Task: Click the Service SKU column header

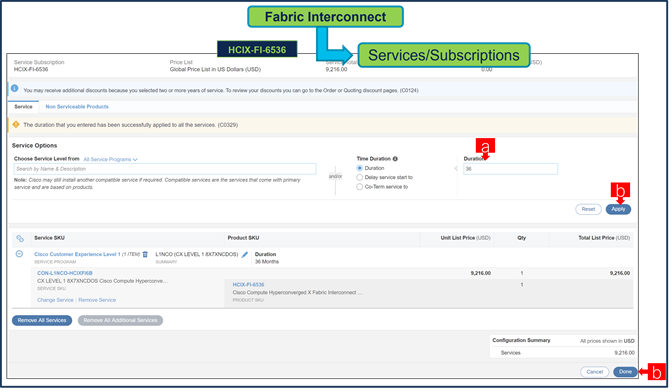Action: tap(50, 239)
